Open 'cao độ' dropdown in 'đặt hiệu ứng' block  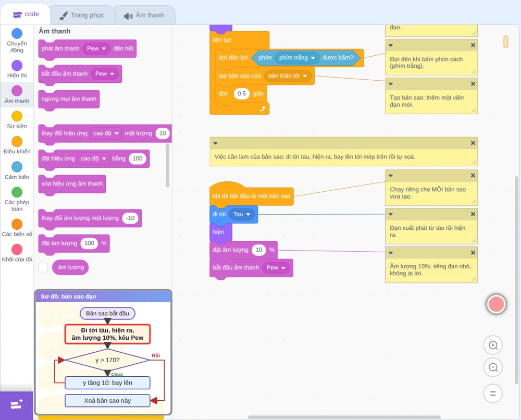pos(93,158)
